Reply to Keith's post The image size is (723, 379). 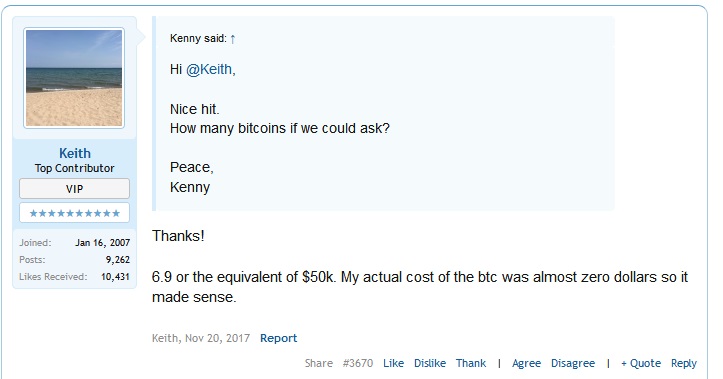pos(683,363)
